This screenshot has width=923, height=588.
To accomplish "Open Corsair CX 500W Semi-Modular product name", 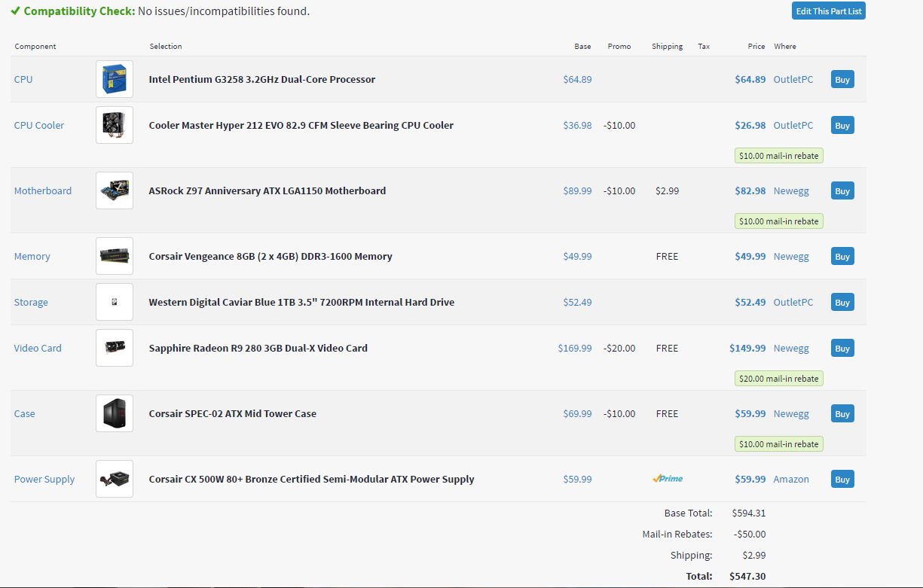I will (312, 479).
